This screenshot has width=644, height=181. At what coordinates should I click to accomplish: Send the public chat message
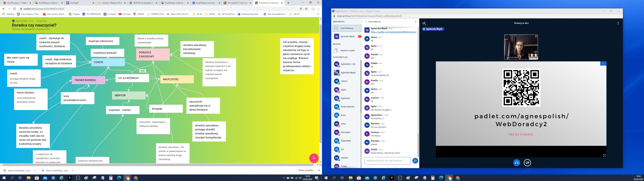(x=415, y=161)
